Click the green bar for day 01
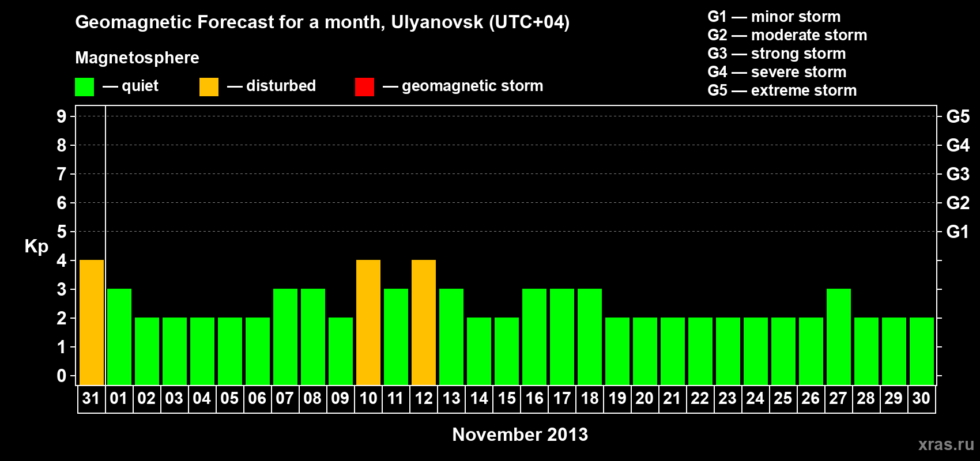This screenshot has width=980, height=461. coord(119,337)
